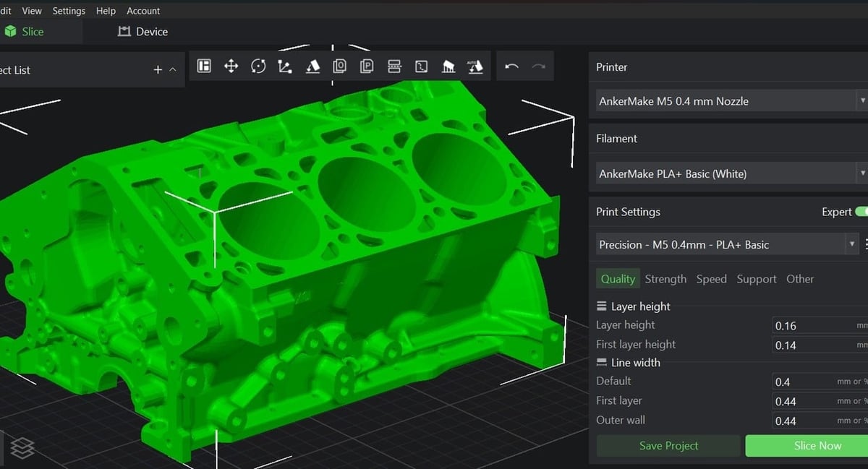
Task: Select the Lay Flat placement tool
Action: [x=312, y=66]
